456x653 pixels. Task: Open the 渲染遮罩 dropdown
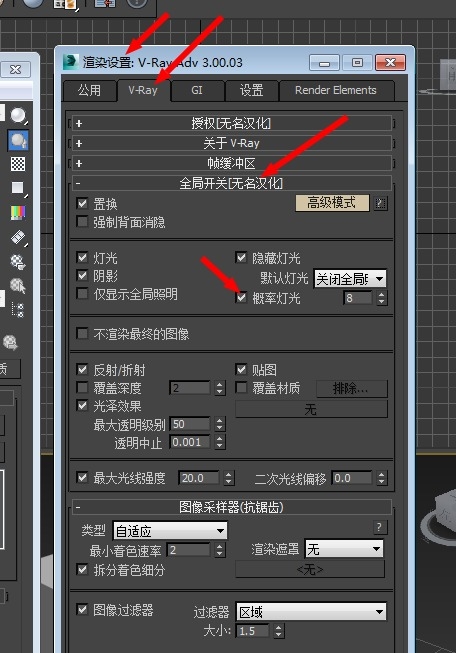click(x=344, y=549)
